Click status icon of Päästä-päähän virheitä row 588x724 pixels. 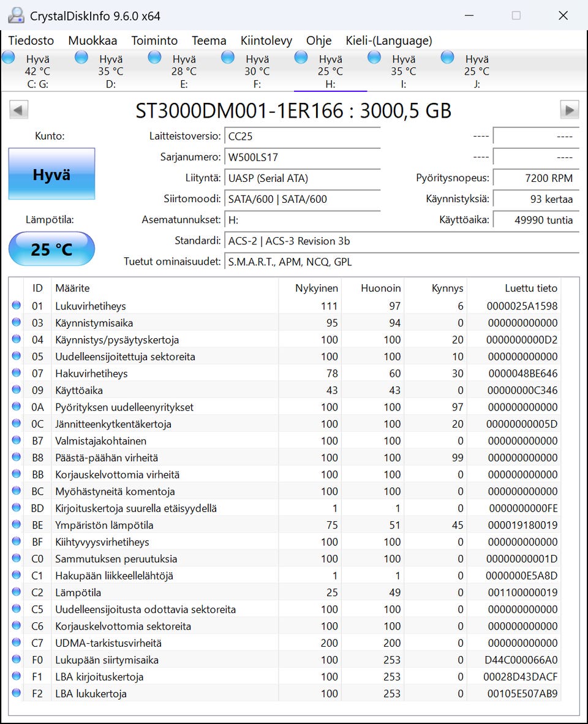[17, 457]
